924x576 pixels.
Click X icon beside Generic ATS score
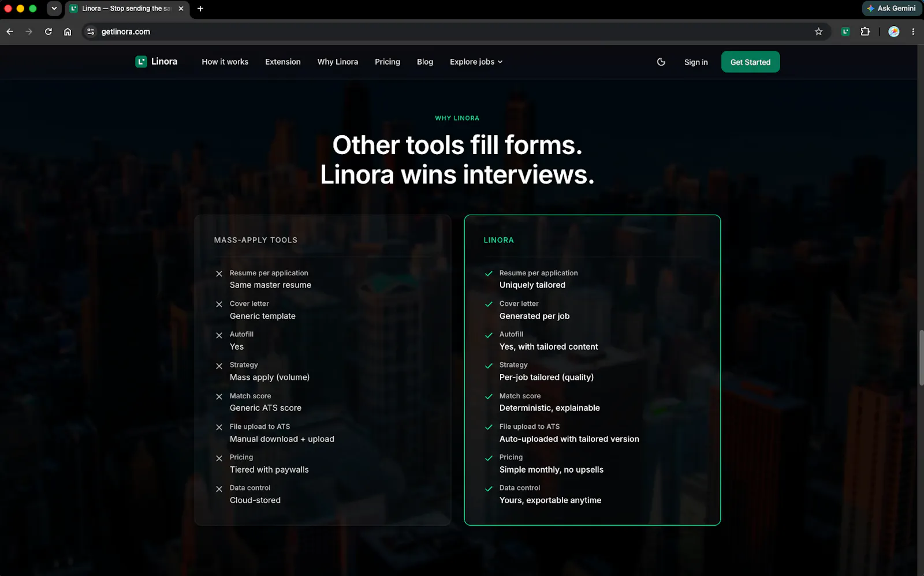coord(219,397)
